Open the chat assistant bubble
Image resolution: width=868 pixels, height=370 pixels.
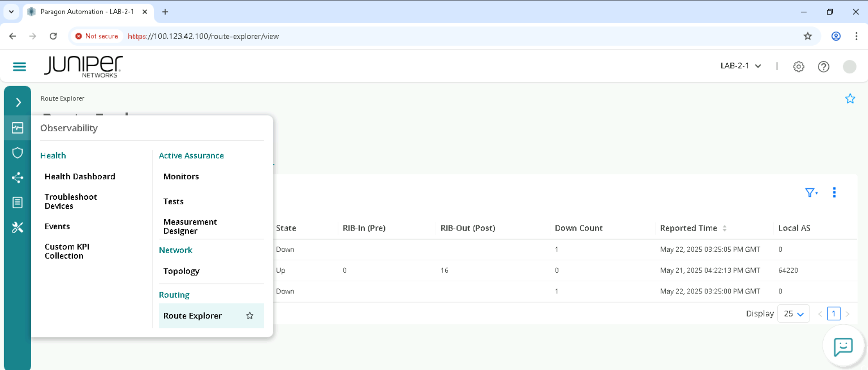(843, 347)
